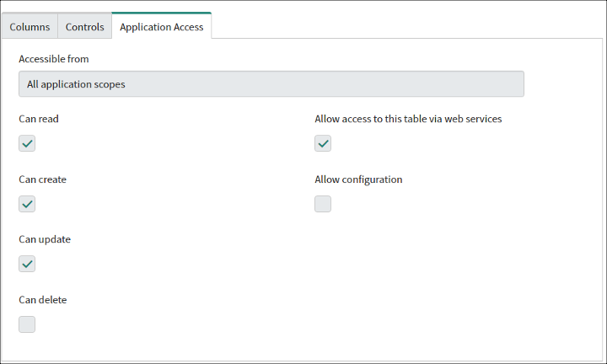Uncheck the Can read checkbox

click(x=27, y=143)
